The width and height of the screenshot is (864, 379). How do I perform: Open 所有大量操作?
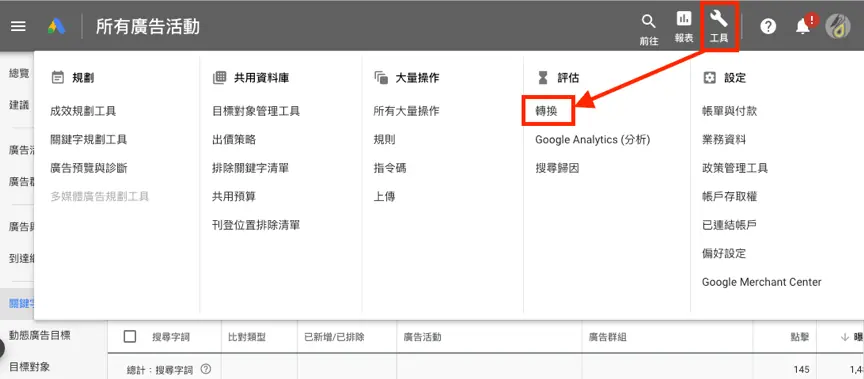[407, 111]
